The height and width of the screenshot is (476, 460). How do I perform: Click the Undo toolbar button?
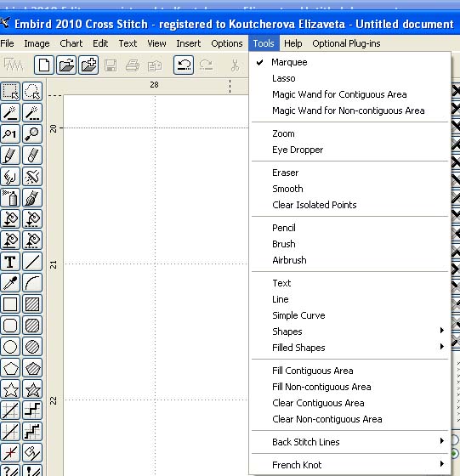click(x=184, y=65)
